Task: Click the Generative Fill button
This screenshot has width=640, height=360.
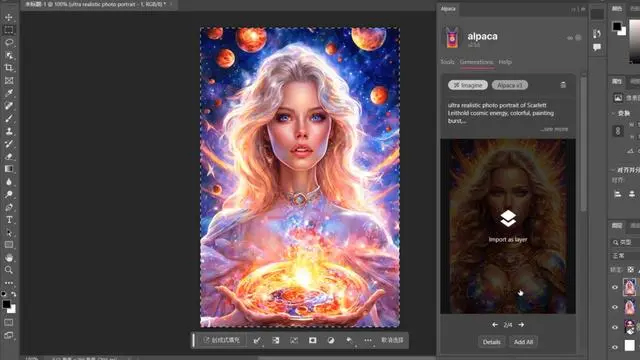Action: click(222, 340)
